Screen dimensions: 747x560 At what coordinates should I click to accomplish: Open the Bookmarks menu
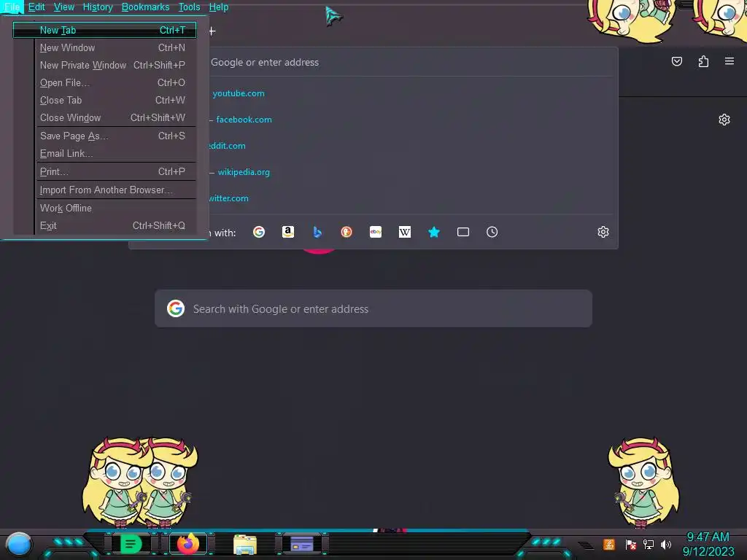[145, 7]
